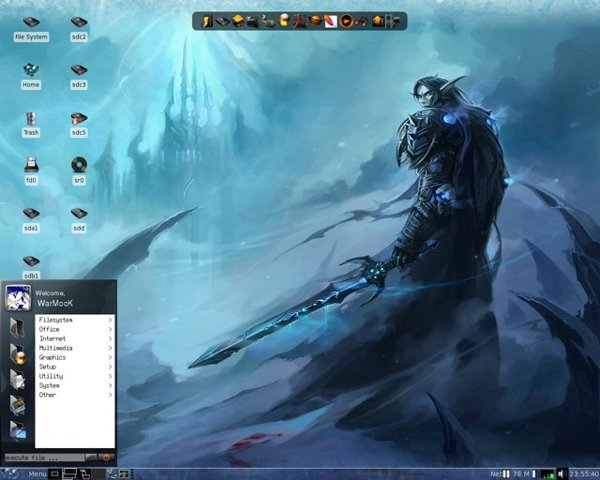
Task: Focus the execute file input field
Action: pyautogui.click(x=44, y=457)
